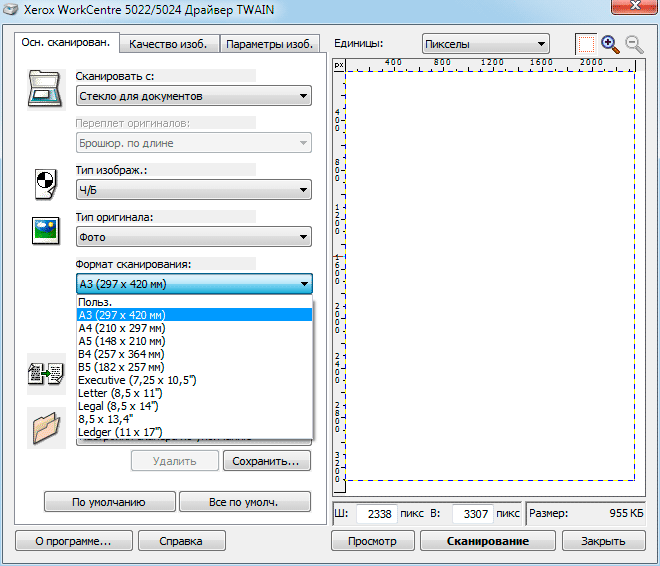This screenshot has width=660, height=566.
Task: Click the disabled 'Удалить' button
Action: (x=175, y=461)
